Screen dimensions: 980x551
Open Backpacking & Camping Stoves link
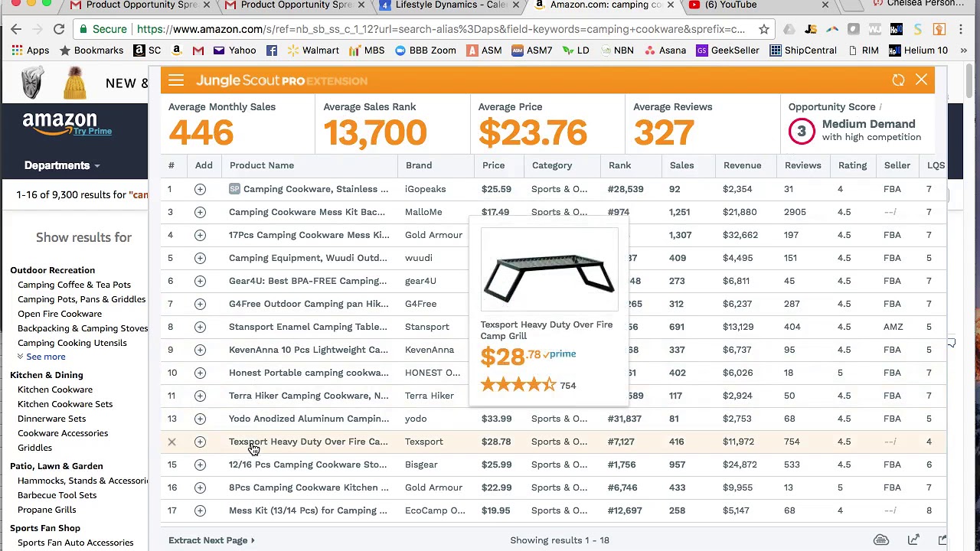[x=83, y=328]
